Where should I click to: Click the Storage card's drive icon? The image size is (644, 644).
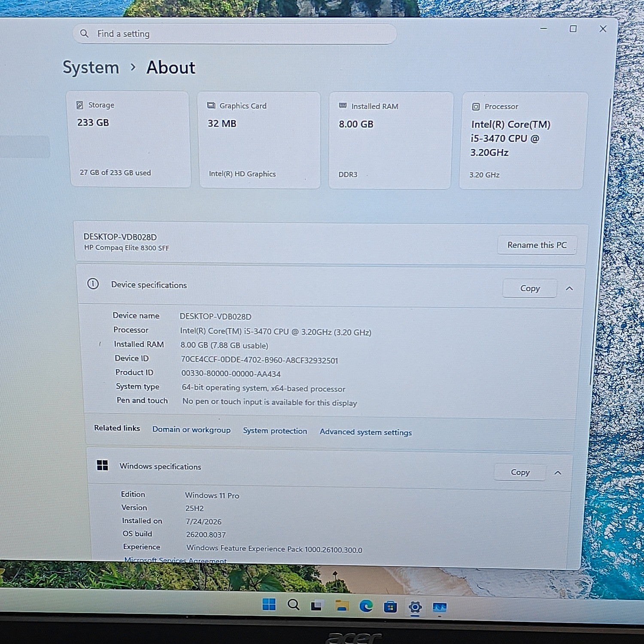(x=80, y=105)
